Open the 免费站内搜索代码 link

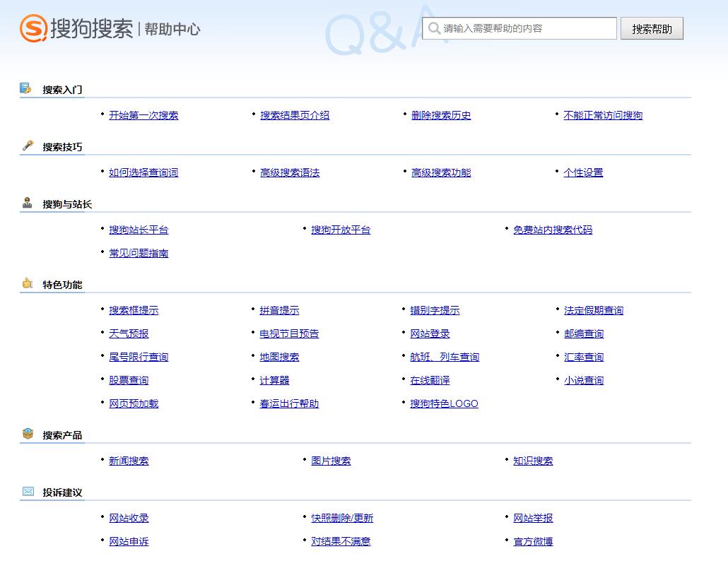[x=553, y=230]
